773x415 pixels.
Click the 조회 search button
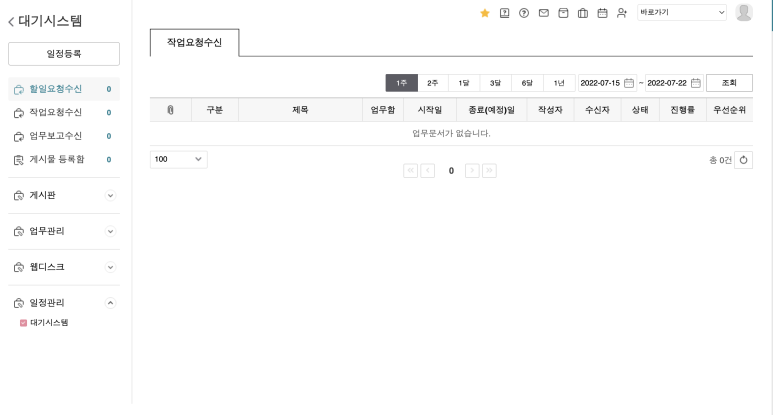click(x=729, y=83)
